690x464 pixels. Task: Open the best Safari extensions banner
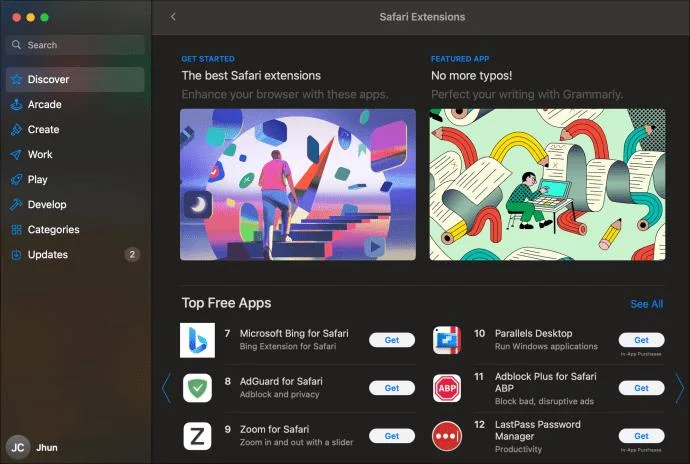pyautogui.click(x=297, y=184)
